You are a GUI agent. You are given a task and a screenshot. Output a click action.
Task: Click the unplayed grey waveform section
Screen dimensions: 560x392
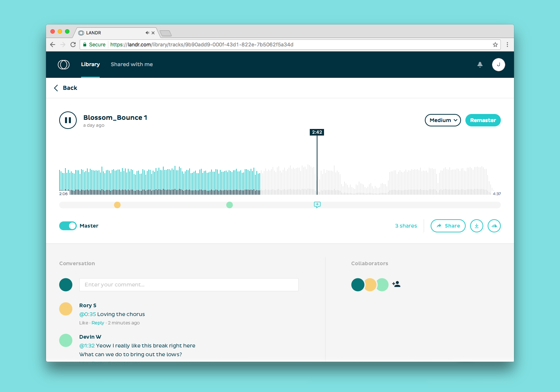click(376, 180)
